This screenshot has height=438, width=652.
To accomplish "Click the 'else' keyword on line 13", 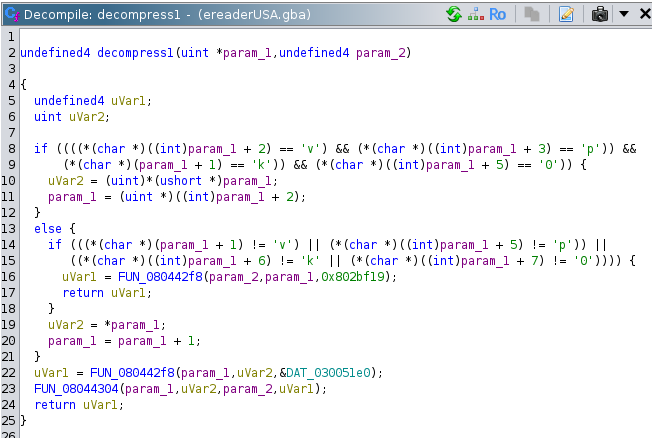I will (48, 229).
